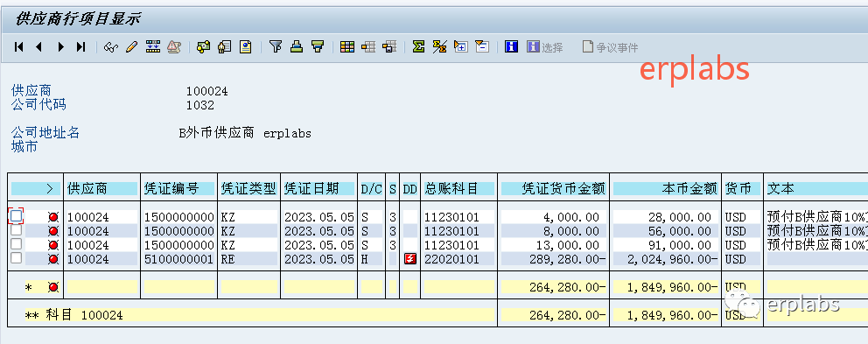868x344 pixels.
Task: Display document with the glasses icon
Action: (111, 47)
